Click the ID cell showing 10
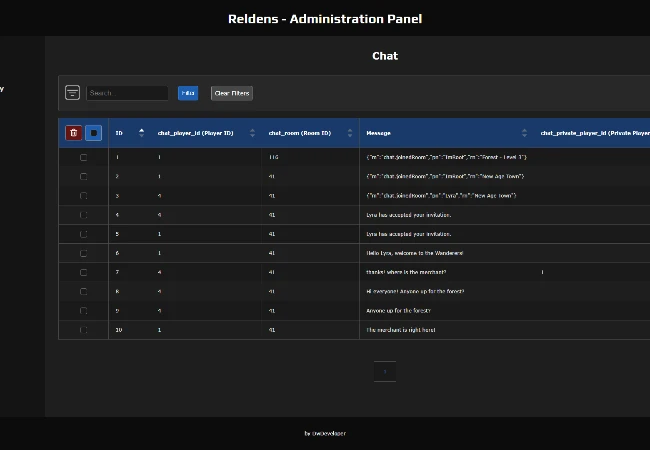650x450 pixels. tap(119, 330)
